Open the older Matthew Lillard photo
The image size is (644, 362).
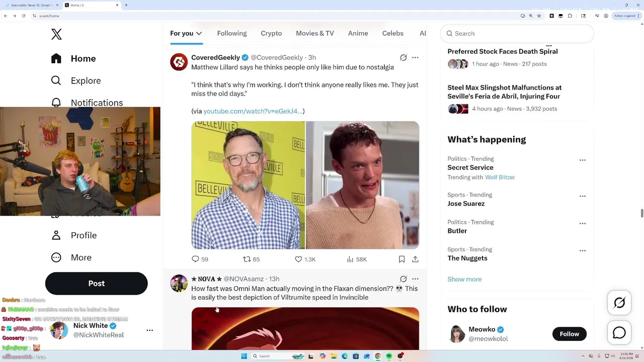click(x=248, y=185)
